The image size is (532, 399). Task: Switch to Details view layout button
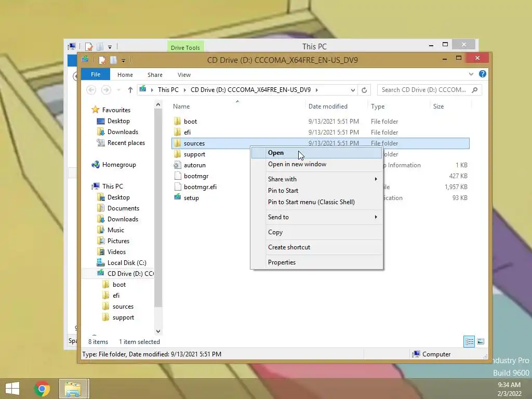pyautogui.click(x=469, y=342)
